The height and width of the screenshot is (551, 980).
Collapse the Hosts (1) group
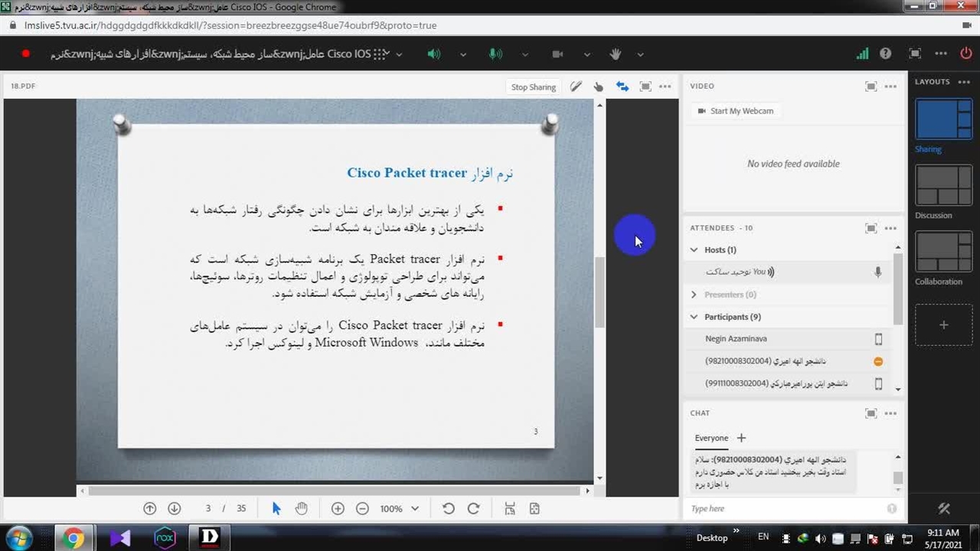point(694,249)
